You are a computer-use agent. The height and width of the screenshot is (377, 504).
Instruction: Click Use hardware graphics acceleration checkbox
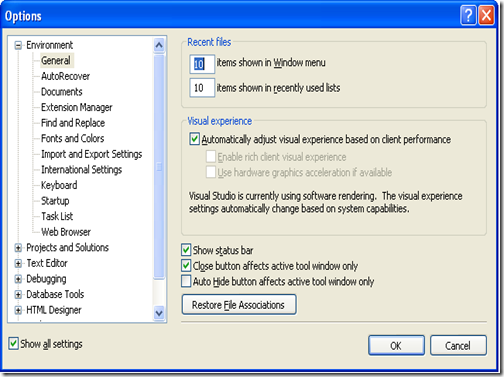(211, 172)
